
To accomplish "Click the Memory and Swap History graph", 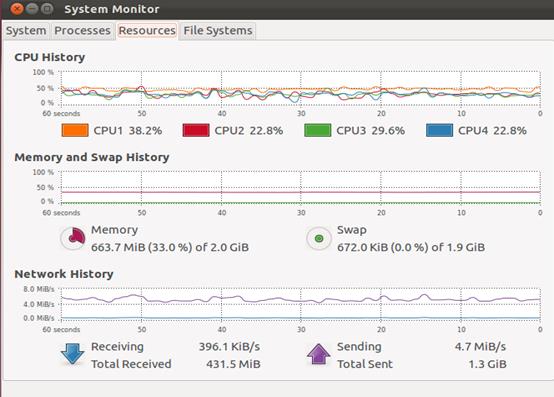I will click(301, 188).
